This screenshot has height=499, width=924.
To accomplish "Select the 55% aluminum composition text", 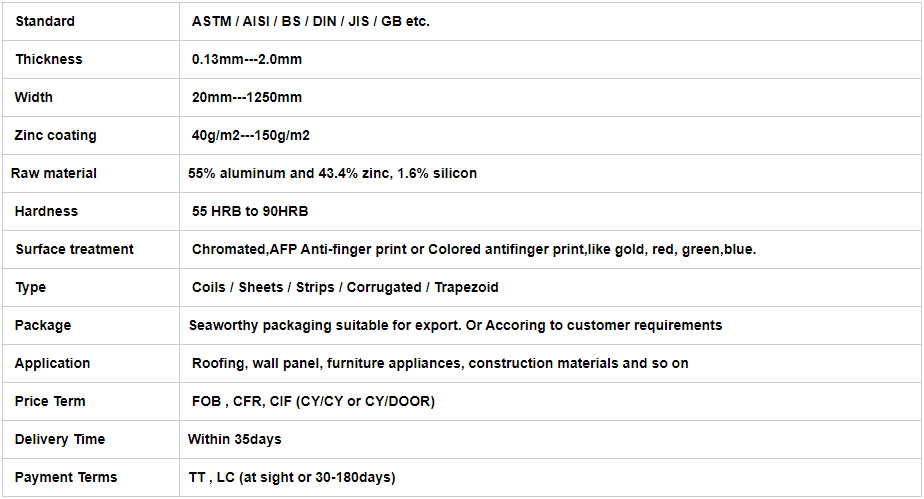I will (332, 174).
